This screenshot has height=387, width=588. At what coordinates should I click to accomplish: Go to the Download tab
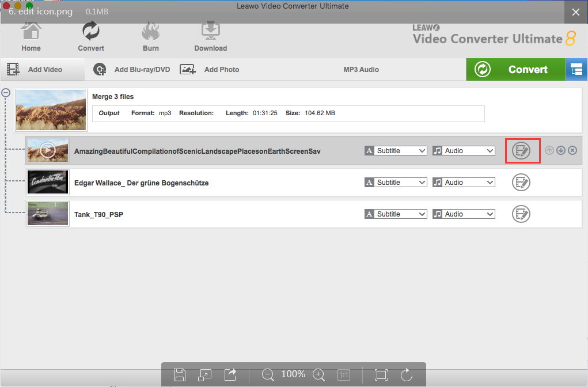(210, 37)
